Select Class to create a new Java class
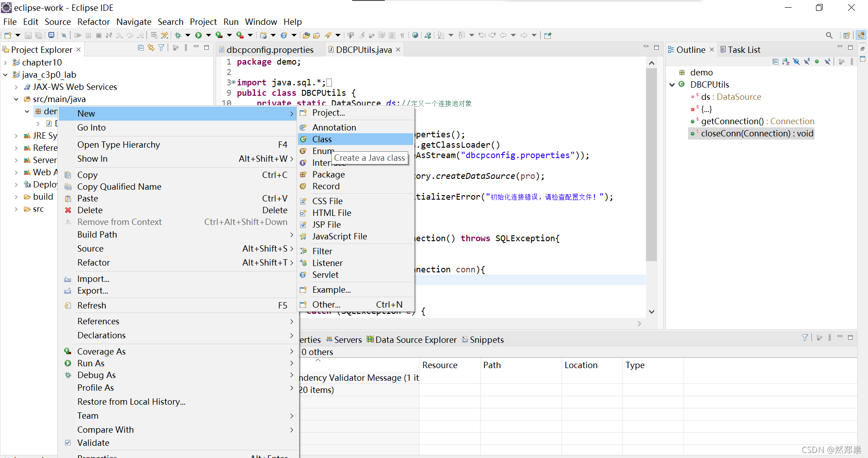The height and width of the screenshot is (458, 868). [x=321, y=139]
